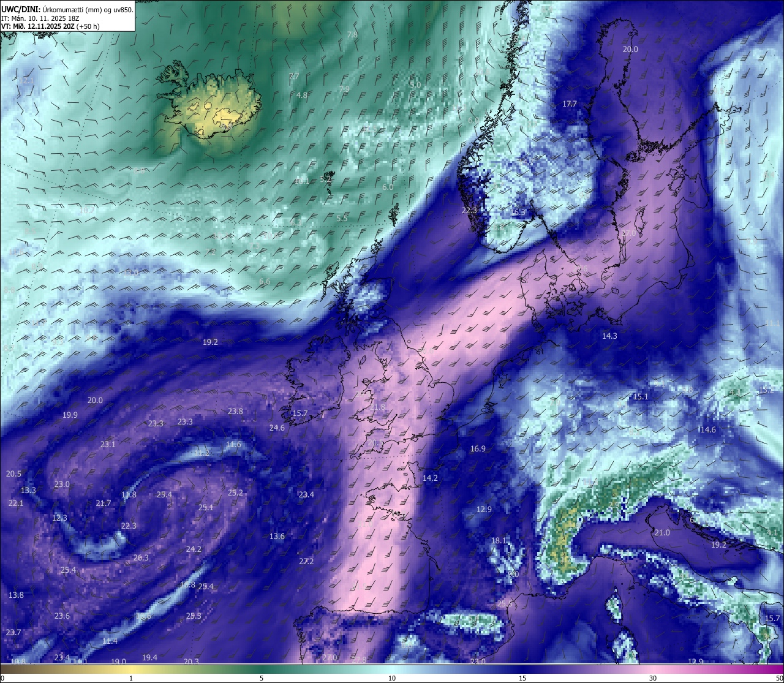This screenshot has height=683, width=784.
Task: Click the map value "7.8"
Action: coord(352,35)
